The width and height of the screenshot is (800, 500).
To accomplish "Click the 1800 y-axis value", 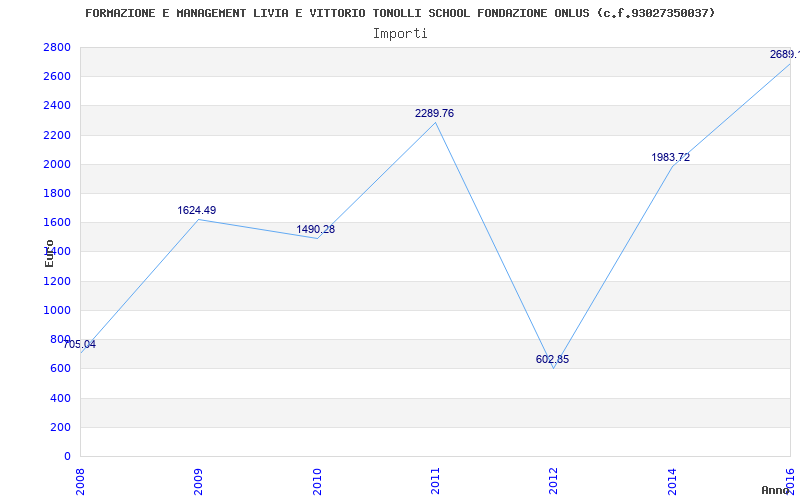I will click(x=57, y=193).
